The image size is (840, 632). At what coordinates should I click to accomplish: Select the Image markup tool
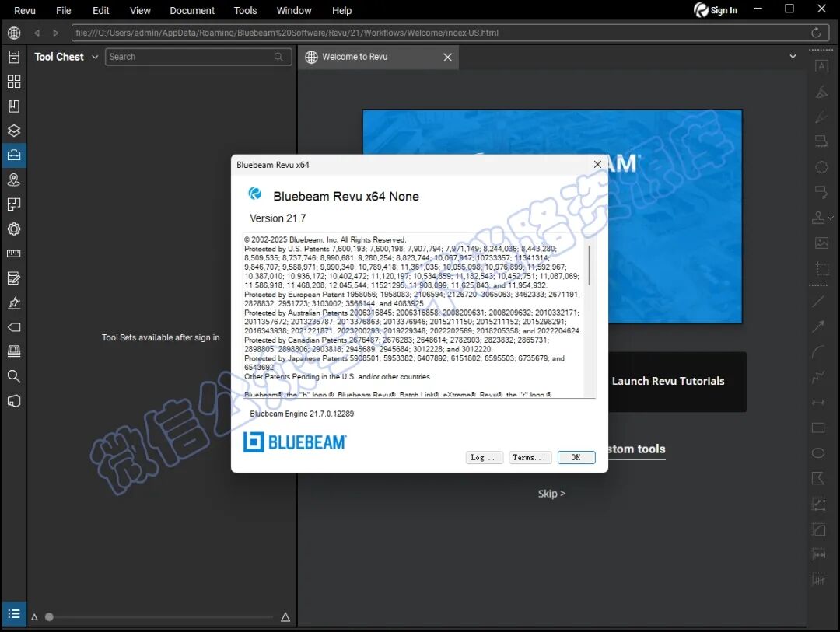click(821, 243)
